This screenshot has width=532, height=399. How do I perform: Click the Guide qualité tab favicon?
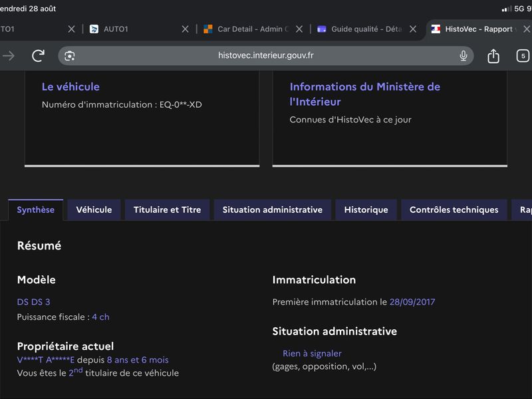click(321, 29)
